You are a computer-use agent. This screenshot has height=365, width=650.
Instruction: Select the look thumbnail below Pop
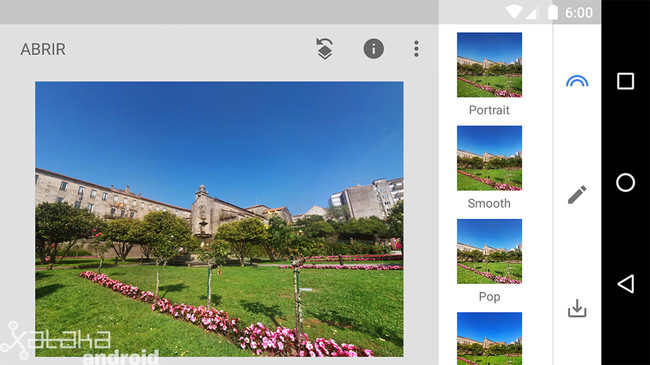click(x=489, y=338)
